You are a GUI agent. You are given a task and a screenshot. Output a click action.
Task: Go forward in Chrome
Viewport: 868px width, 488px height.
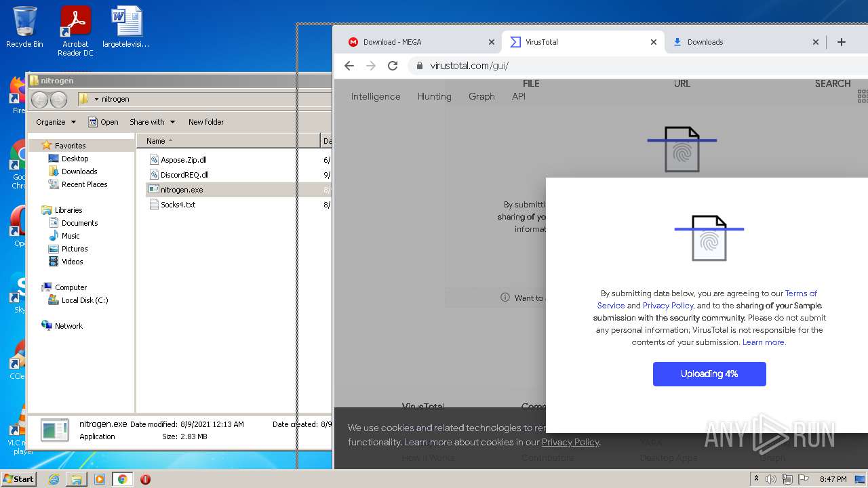371,66
